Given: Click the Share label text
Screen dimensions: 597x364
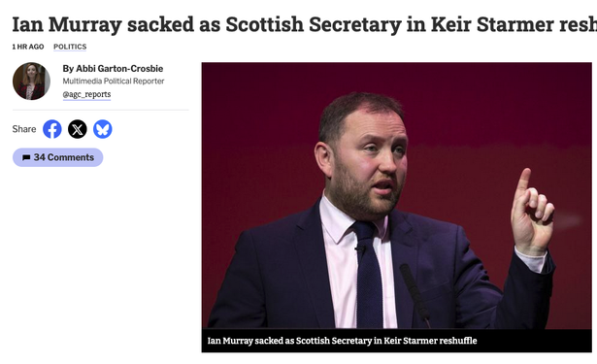Looking at the screenshot, I should point(24,129).
